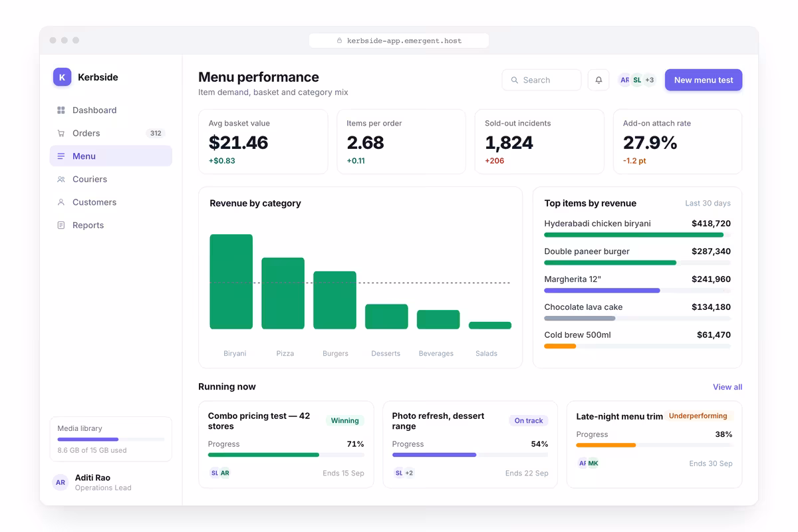Screen dimensions: 798x532
Task: Go to Orders in the sidebar
Action: pyautogui.click(x=111, y=133)
